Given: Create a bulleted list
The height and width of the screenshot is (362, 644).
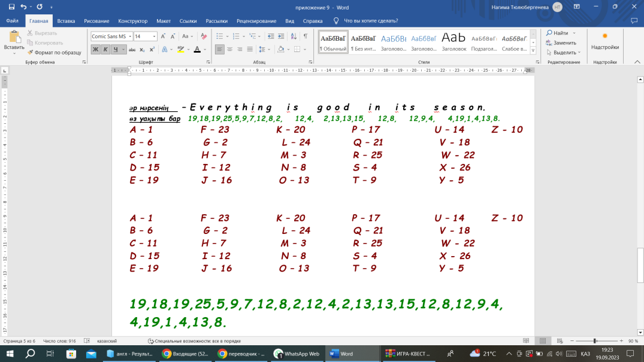Looking at the screenshot, I should pyautogui.click(x=220, y=36).
